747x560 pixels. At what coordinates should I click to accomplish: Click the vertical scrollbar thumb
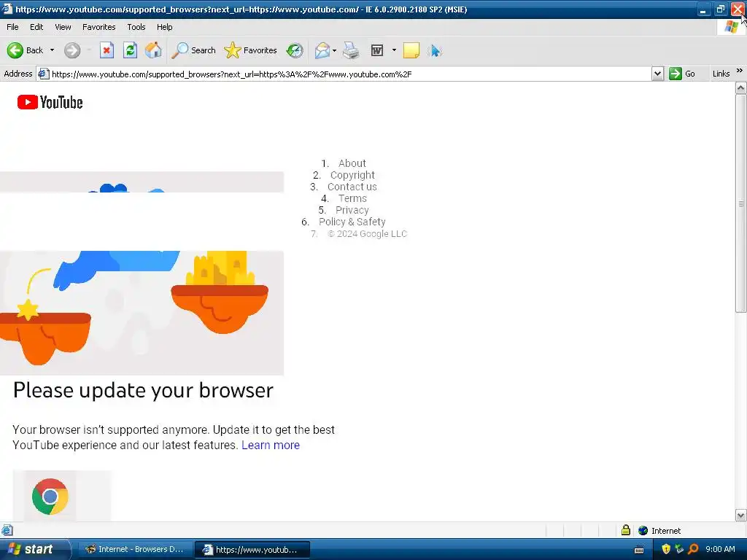click(x=740, y=203)
